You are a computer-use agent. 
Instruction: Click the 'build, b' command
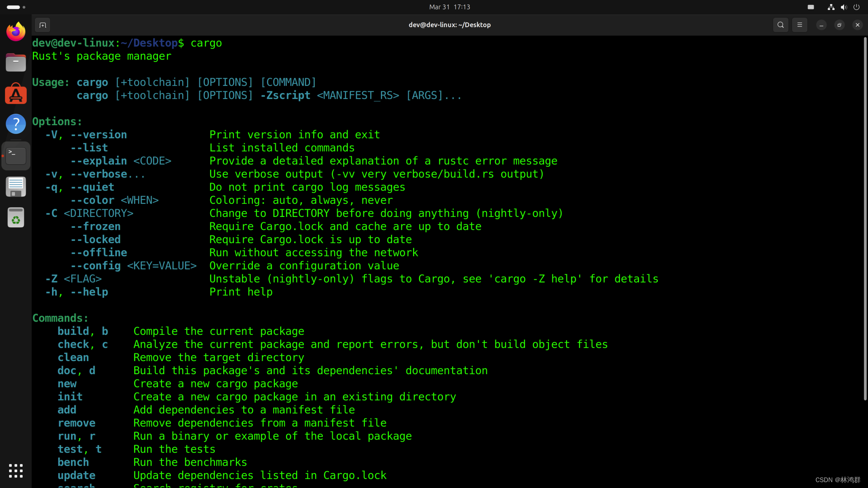[x=83, y=331]
